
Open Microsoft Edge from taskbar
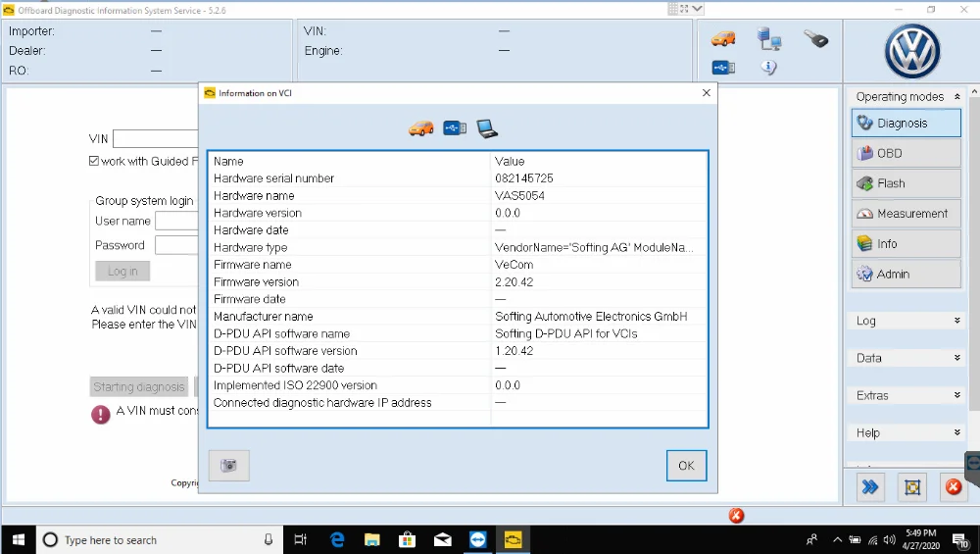point(337,539)
